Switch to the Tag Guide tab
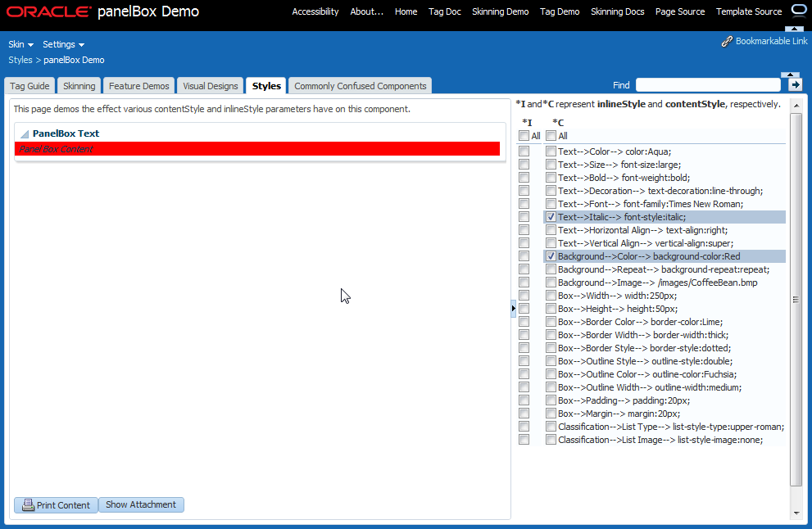Viewport: 812px width, 529px height. click(x=29, y=86)
